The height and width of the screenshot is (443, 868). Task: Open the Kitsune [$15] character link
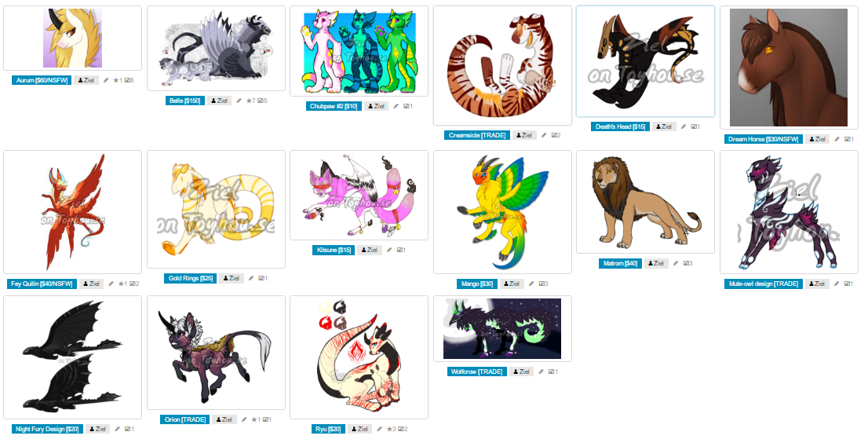(334, 251)
